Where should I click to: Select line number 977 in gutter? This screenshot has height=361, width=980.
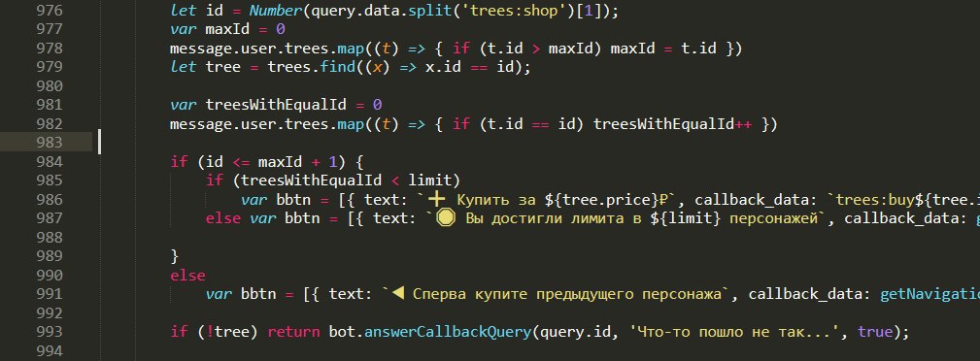click(50, 29)
